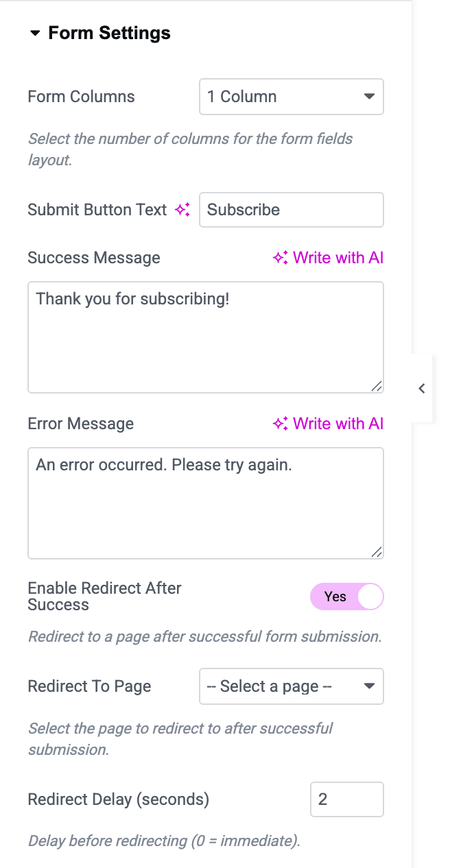This screenshot has width=450, height=868.
Task: Click the resize handle of the Error Message textarea
Action: 377,551
